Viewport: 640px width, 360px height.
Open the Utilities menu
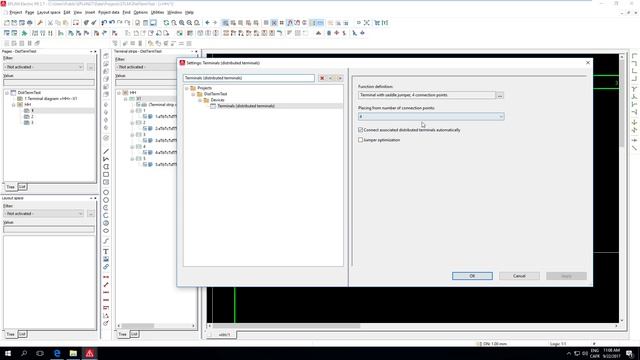pos(157,13)
